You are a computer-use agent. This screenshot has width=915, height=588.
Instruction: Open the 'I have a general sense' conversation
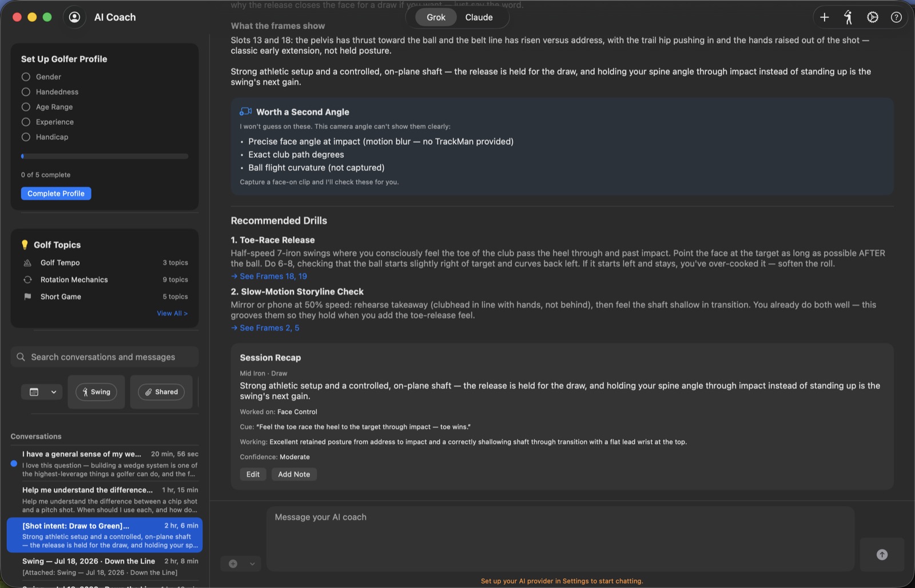[105, 464]
